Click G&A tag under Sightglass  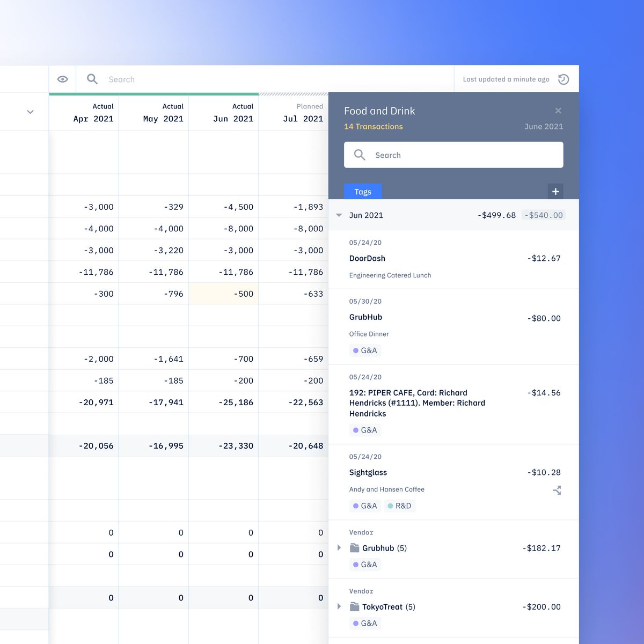365,506
